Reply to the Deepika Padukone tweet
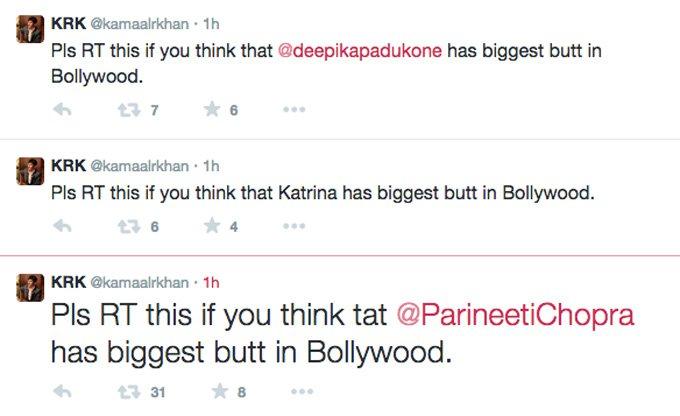This screenshot has height=416, width=680. [x=62, y=110]
